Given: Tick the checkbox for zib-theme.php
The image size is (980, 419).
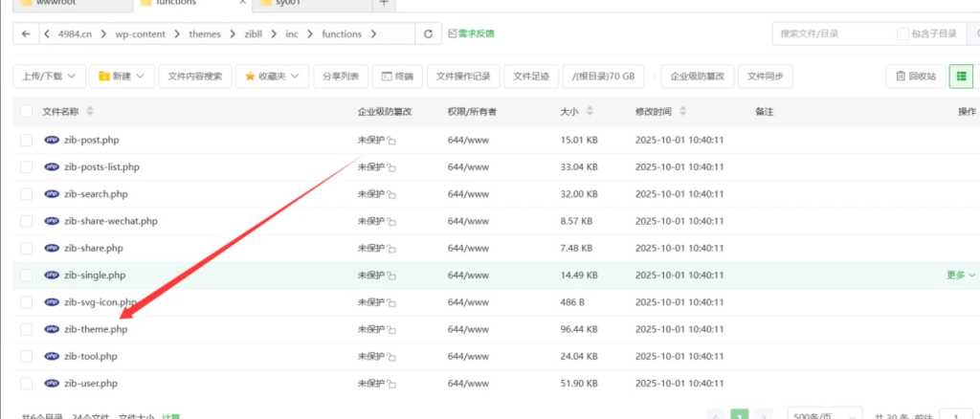Looking at the screenshot, I should pos(26,330).
